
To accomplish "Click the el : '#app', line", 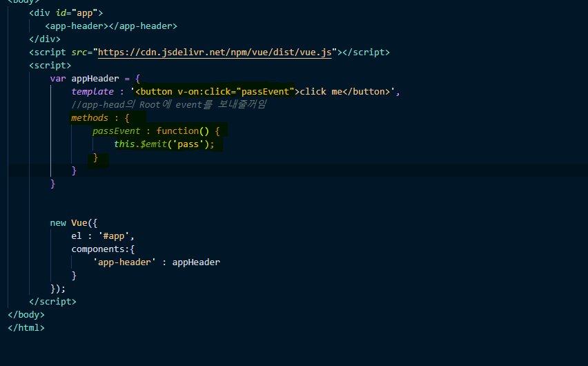I will (103, 236).
